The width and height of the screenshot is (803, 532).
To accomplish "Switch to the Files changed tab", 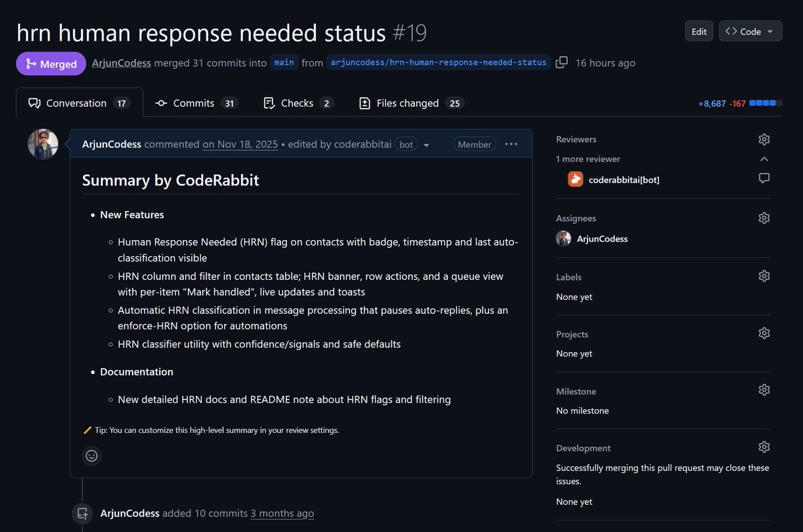I will tap(412, 103).
